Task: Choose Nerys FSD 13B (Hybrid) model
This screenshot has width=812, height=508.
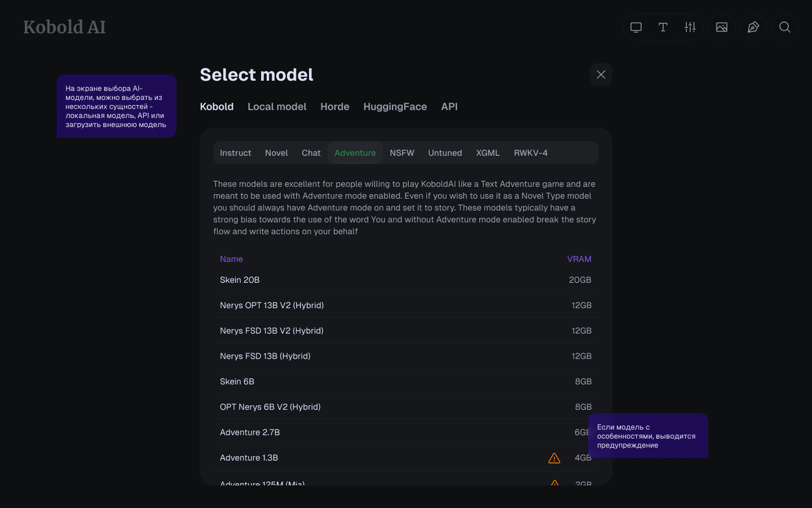Action: pos(405,356)
